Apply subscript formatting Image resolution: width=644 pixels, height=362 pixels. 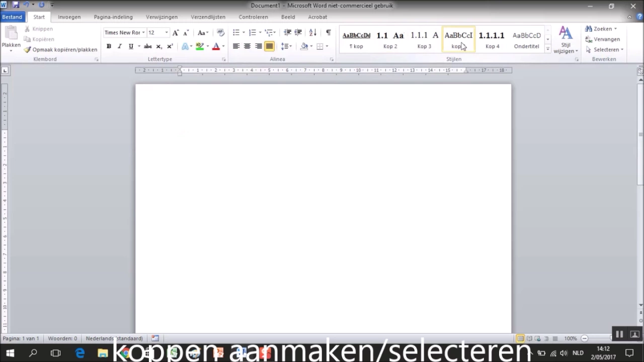(x=158, y=46)
